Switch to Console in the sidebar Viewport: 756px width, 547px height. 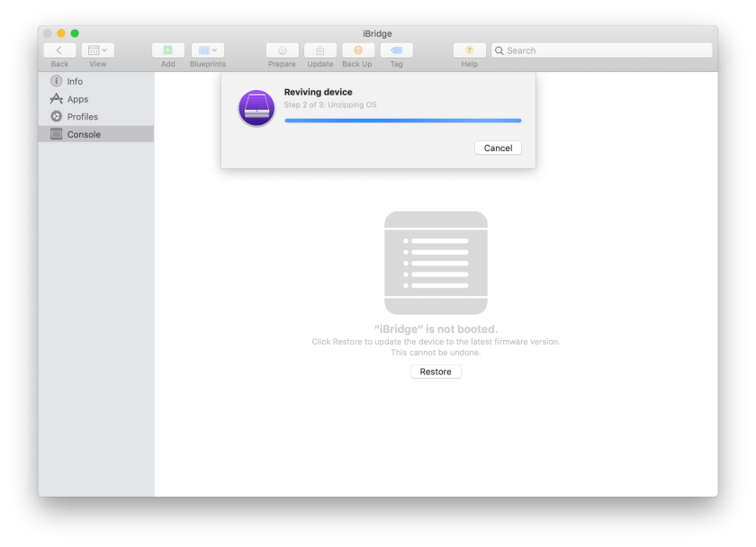tap(84, 134)
